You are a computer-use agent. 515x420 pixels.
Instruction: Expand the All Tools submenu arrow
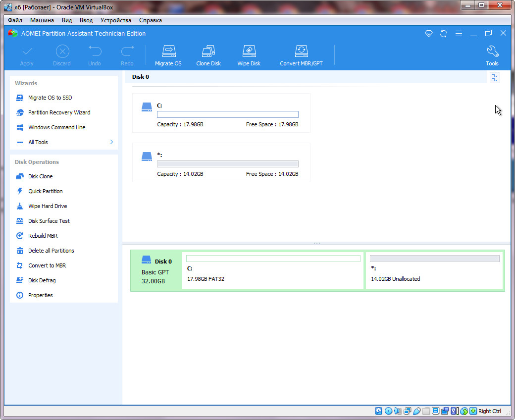click(x=111, y=142)
